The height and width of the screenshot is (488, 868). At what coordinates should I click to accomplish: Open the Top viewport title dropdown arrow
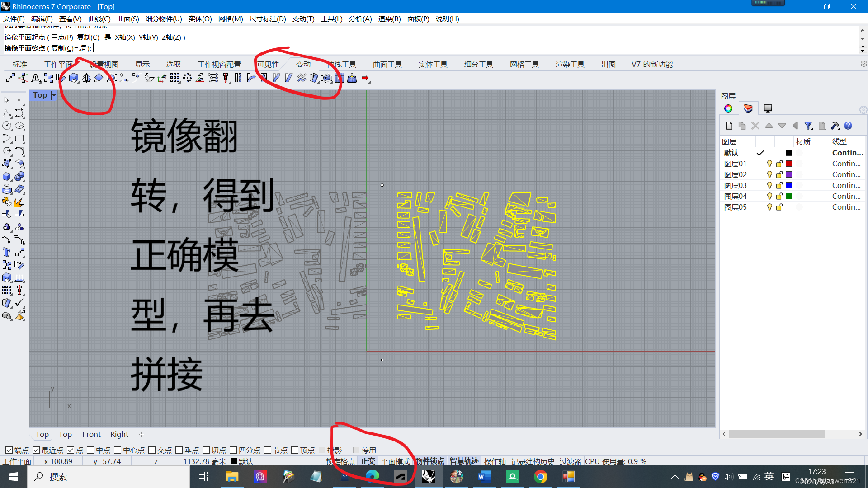(x=54, y=95)
